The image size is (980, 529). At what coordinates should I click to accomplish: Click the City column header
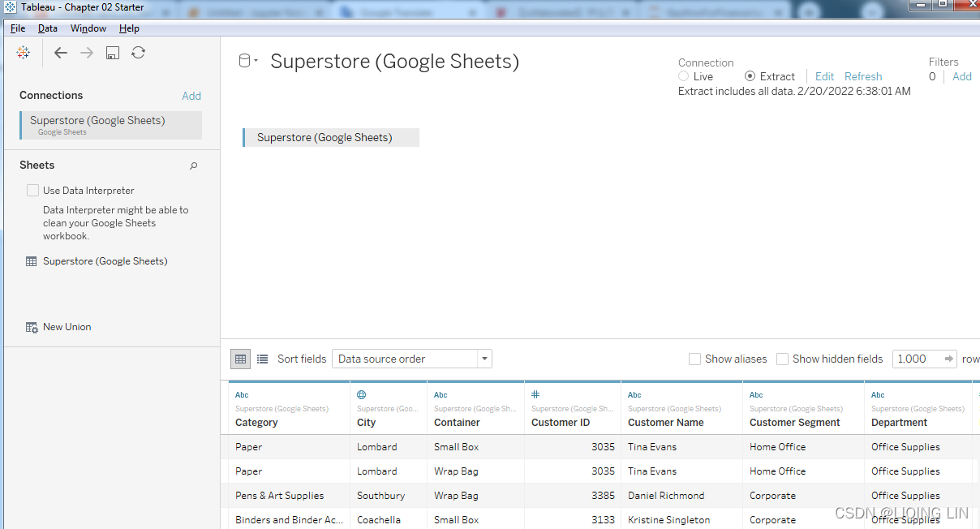coord(389,408)
